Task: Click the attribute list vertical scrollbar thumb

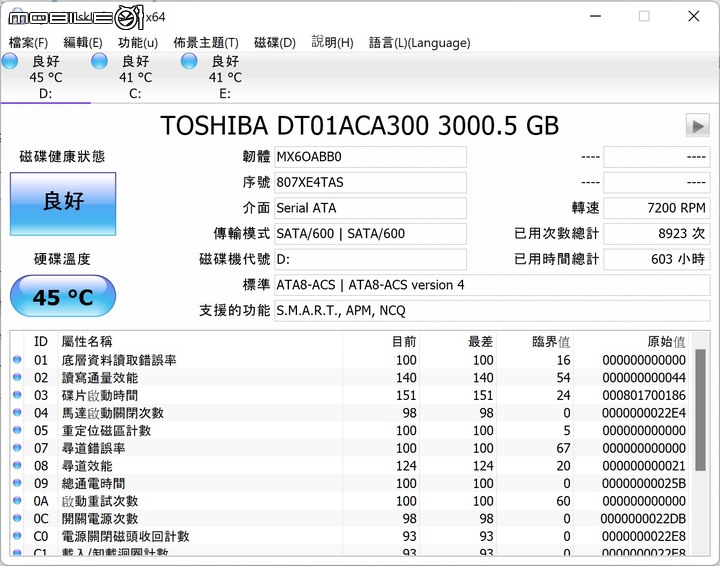Action: click(x=700, y=410)
